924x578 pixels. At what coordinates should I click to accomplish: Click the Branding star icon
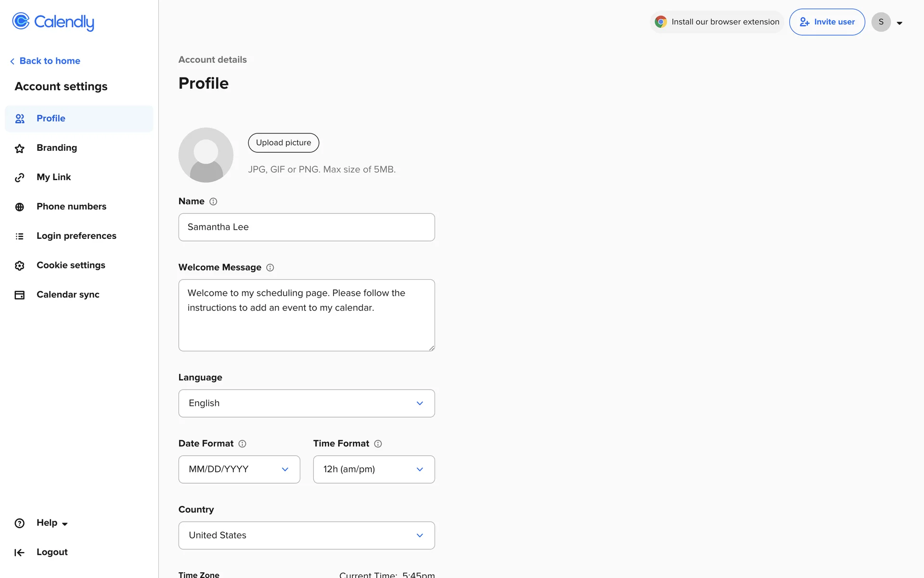tap(20, 148)
